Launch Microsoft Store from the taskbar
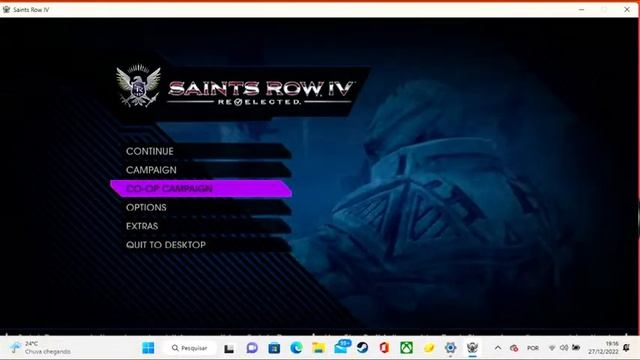The width and height of the screenshot is (640, 360). pyautogui.click(x=274, y=348)
